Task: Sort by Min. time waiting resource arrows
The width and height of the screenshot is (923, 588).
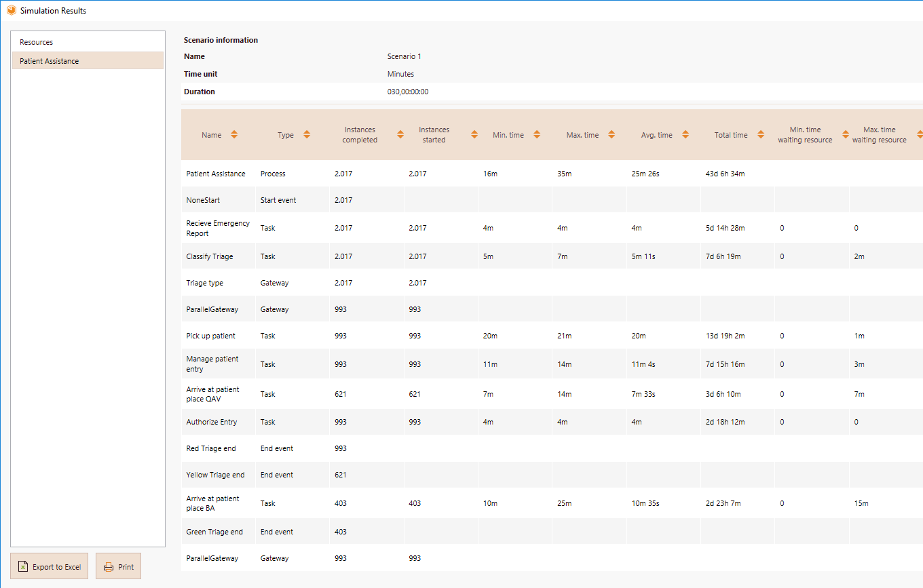Action: coord(846,134)
